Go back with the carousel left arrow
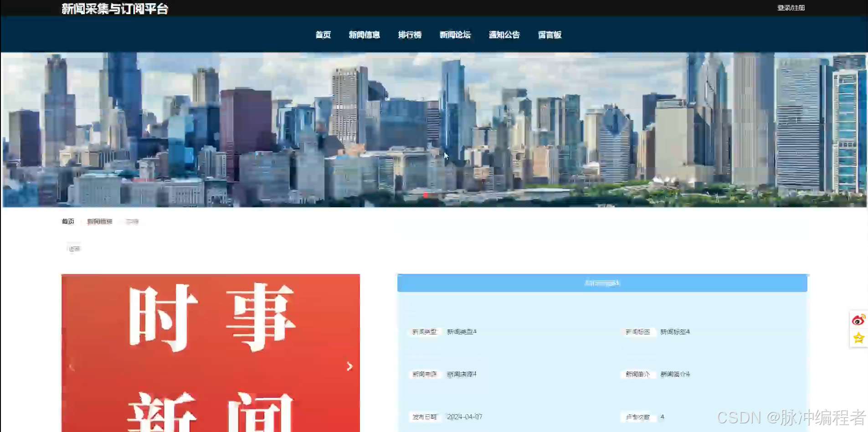Viewport: 868px width, 432px height. pos(72,366)
